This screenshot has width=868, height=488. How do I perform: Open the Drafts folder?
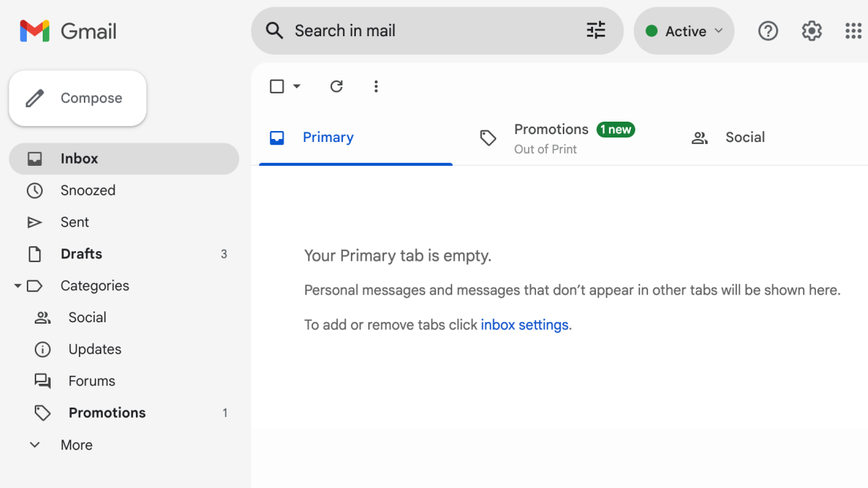(x=124, y=254)
